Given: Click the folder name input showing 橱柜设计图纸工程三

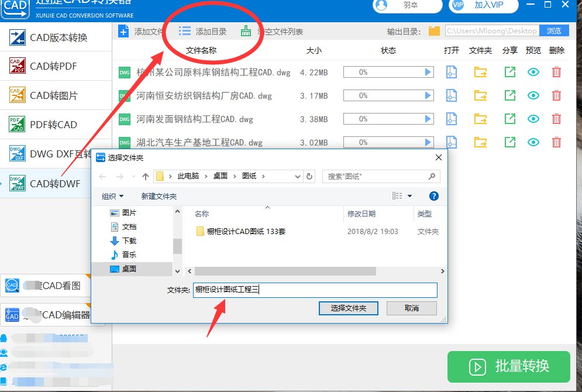Looking at the screenshot, I should coord(316,290).
